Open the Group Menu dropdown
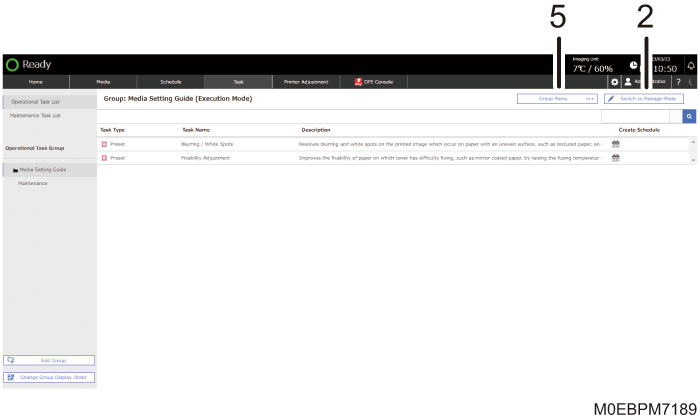 tap(557, 99)
